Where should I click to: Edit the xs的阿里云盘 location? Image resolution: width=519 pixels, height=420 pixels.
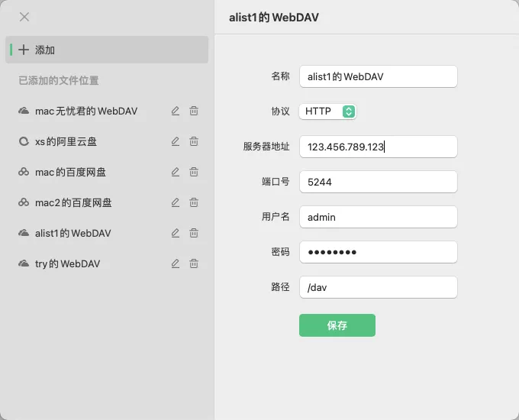tap(176, 141)
